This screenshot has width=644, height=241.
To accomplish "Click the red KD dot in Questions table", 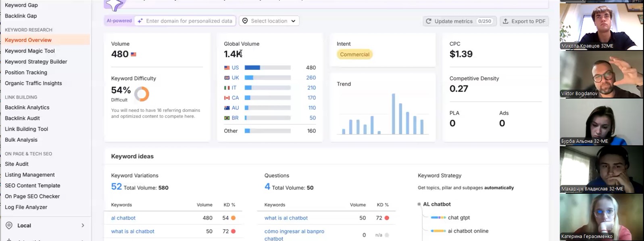I will point(387,218).
